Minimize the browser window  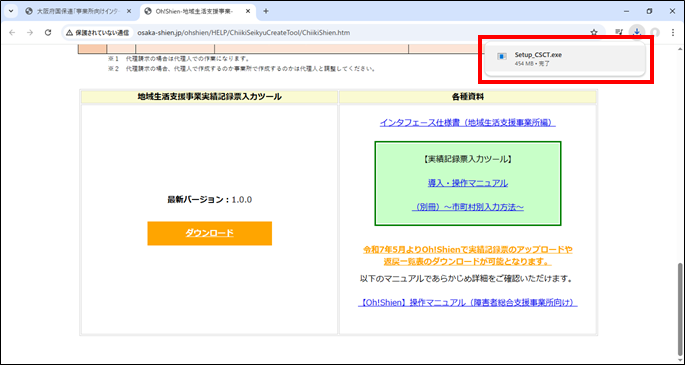(626, 11)
